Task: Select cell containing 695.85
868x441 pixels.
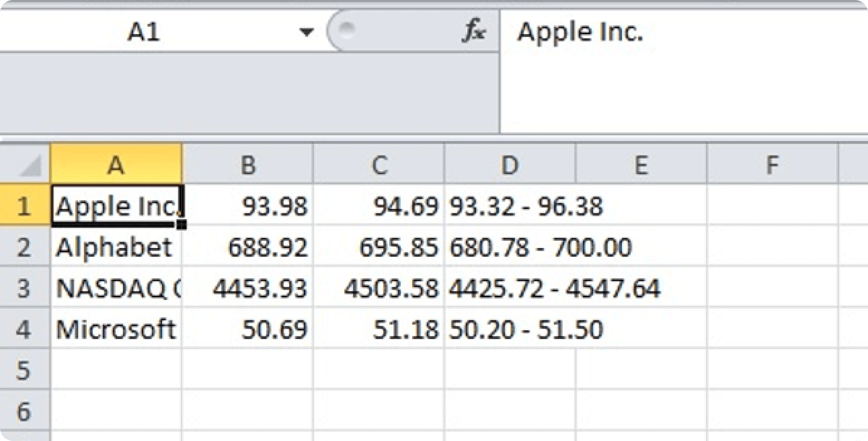Action: click(379, 246)
